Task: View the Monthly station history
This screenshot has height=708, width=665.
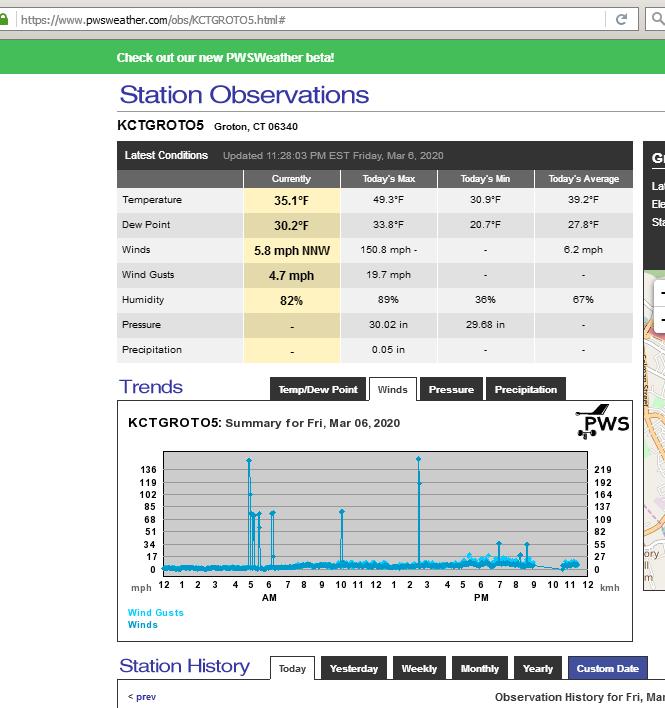Action: (480, 668)
